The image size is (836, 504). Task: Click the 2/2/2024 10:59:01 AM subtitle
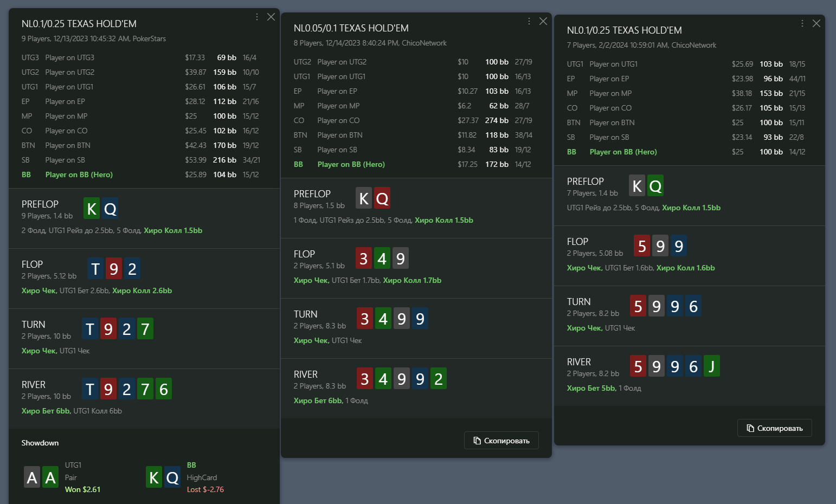(641, 45)
